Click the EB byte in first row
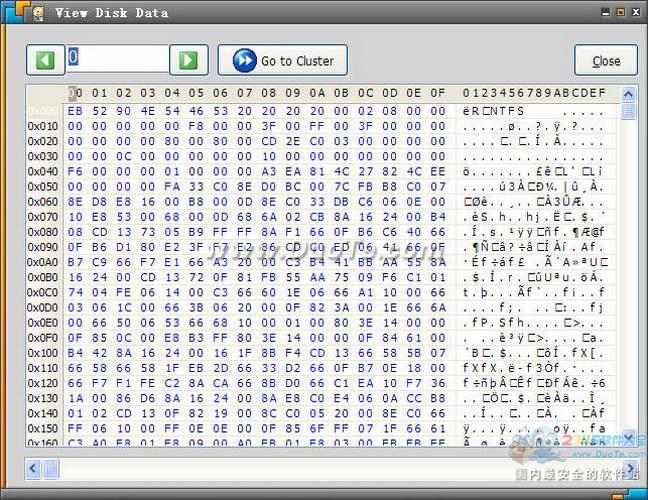The height and width of the screenshot is (500, 648). pos(75,111)
